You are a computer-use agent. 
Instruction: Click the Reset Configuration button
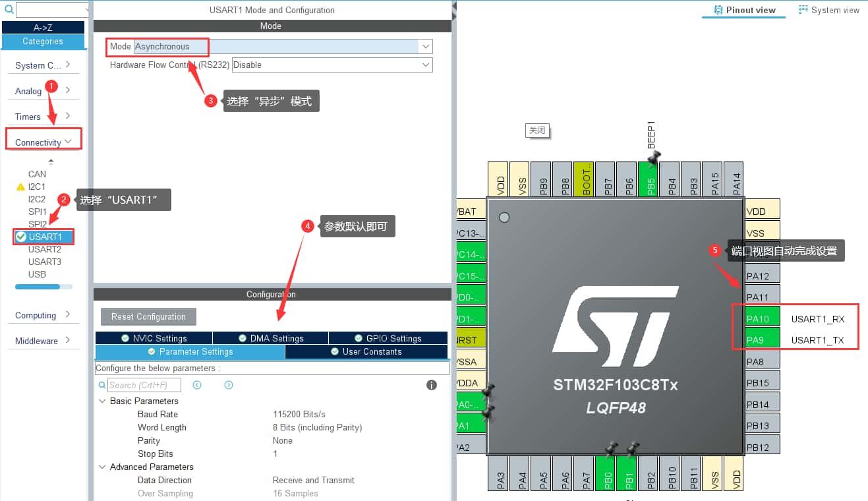coord(148,316)
